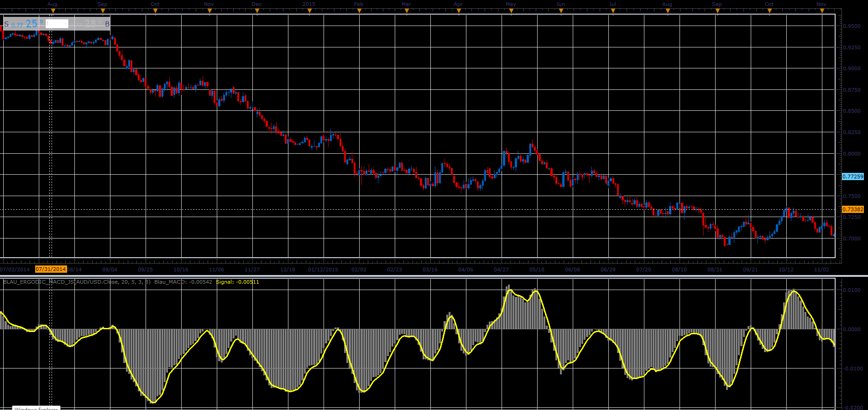Screen dimensions: 868x410
Task: Click the 07/20 date on time axis
Action: 643,270
